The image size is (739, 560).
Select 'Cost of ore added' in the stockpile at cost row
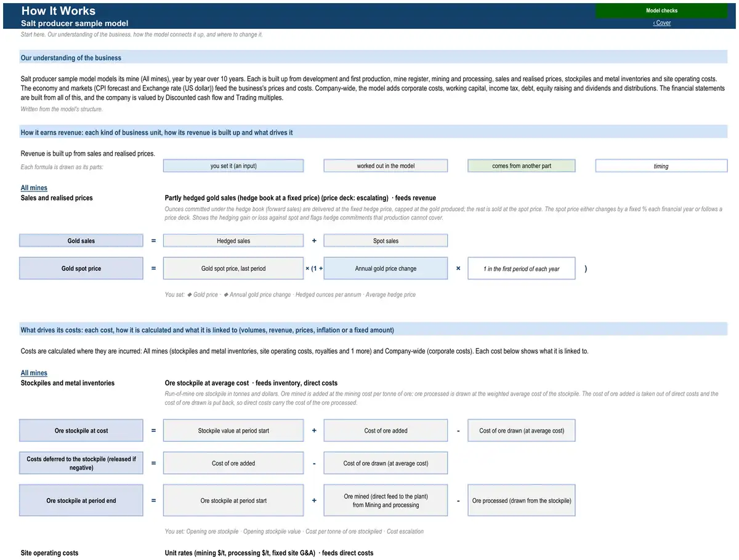tap(386, 430)
